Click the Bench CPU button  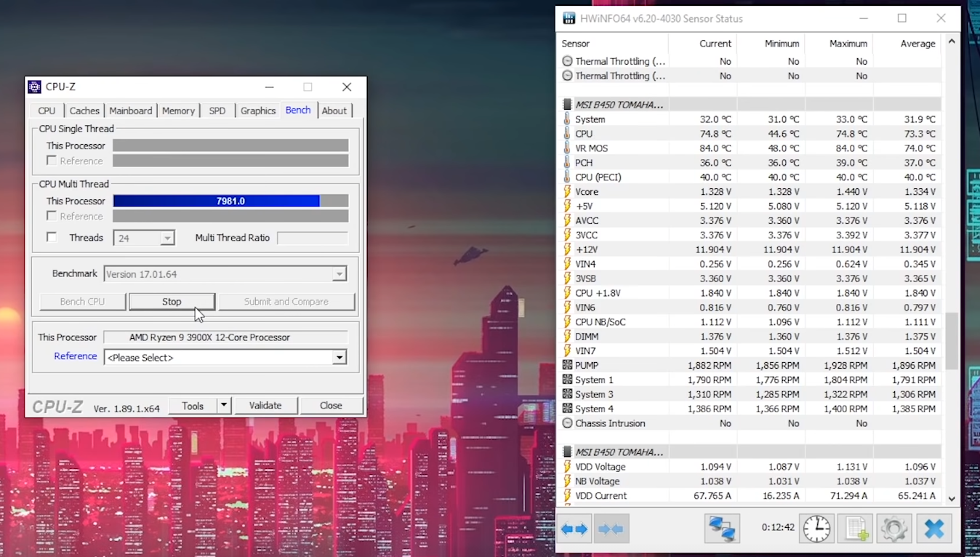click(82, 302)
